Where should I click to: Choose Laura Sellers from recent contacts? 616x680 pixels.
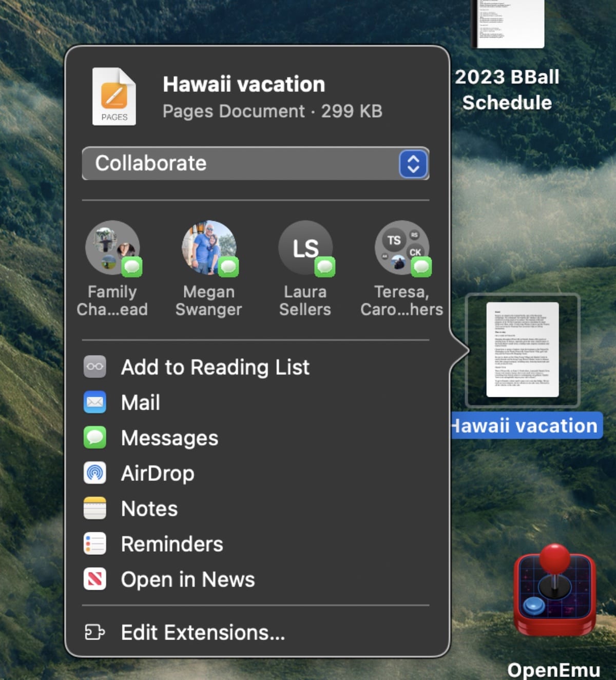click(x=305, y=249)
